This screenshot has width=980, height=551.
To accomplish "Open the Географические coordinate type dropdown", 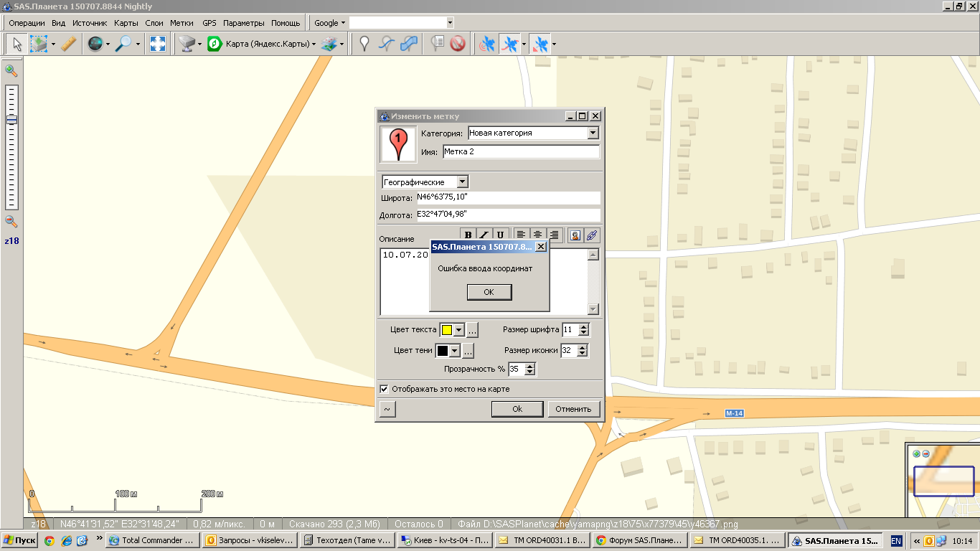I will pos(463,182).
